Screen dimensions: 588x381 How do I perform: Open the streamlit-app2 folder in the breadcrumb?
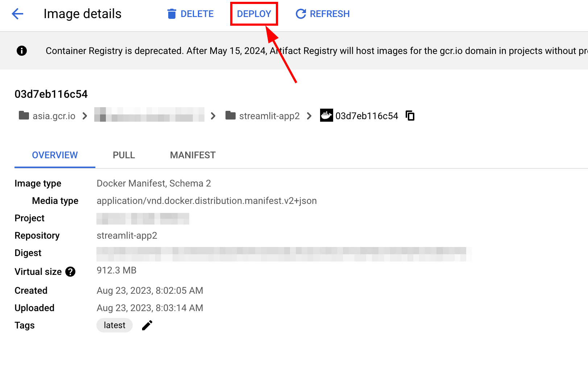point(262,116)
